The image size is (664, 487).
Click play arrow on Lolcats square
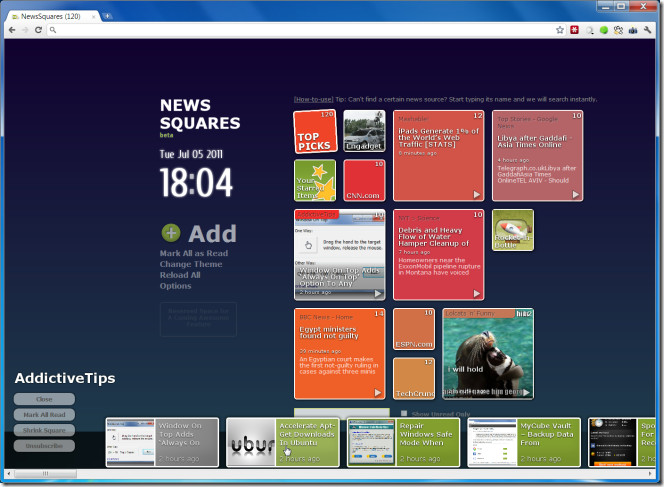pos(526,392)
